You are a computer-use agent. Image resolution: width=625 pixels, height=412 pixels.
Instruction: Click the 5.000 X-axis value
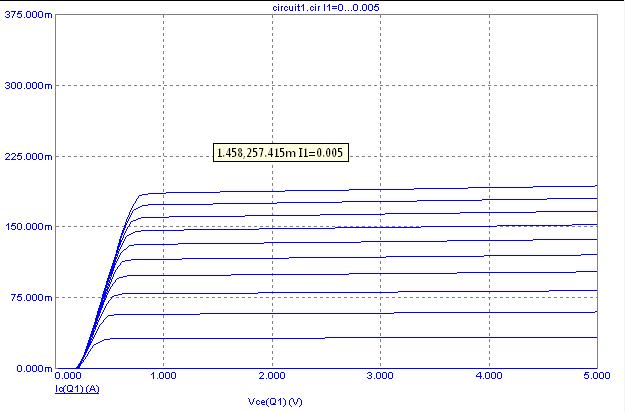(597, 376)
